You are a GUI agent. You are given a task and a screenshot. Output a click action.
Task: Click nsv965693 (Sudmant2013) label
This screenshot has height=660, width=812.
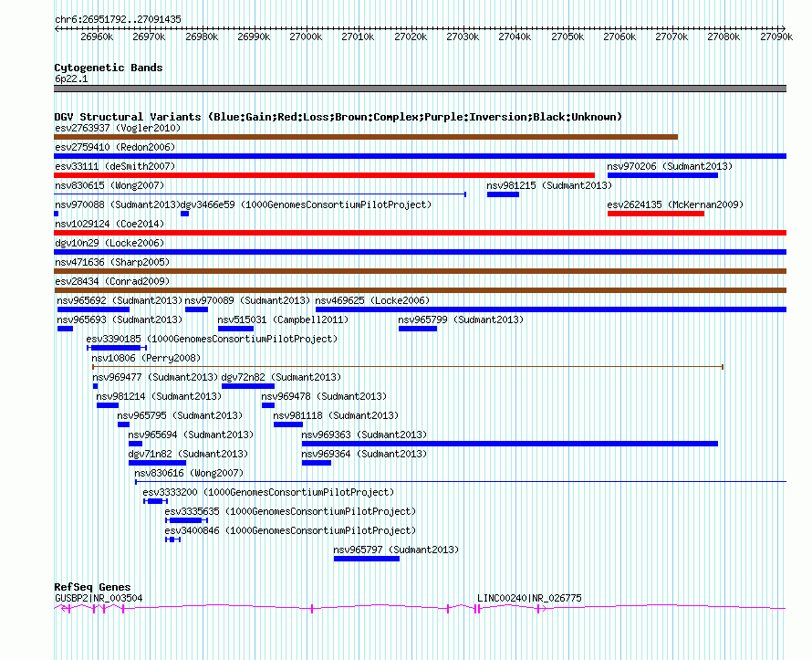pyautogui.click(x=120, y=320)
